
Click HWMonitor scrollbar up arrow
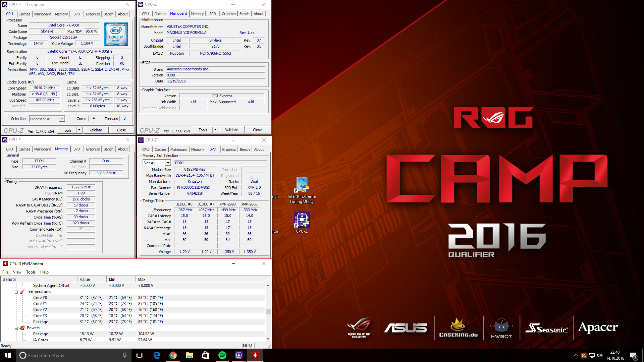tap(268, 286)
